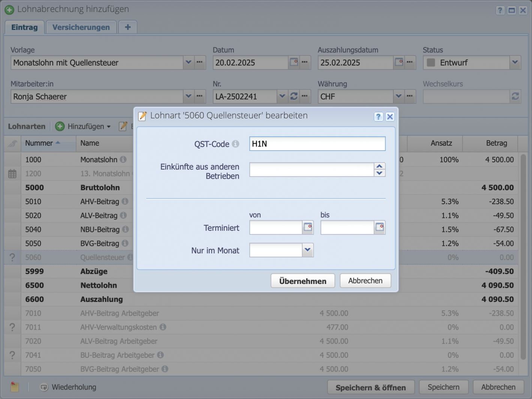
Task: Click the green Hinzufügen plus icon
Action: [60, 126]
